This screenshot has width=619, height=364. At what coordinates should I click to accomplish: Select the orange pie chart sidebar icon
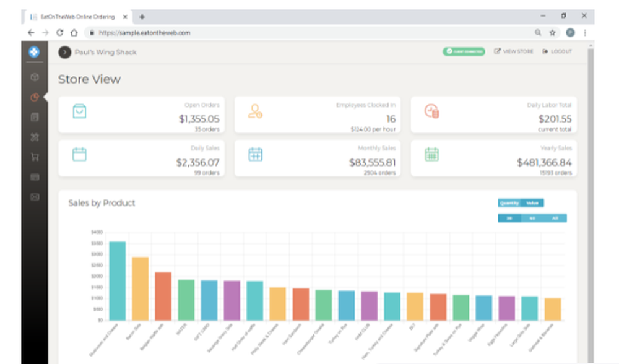tap(35, 98)
